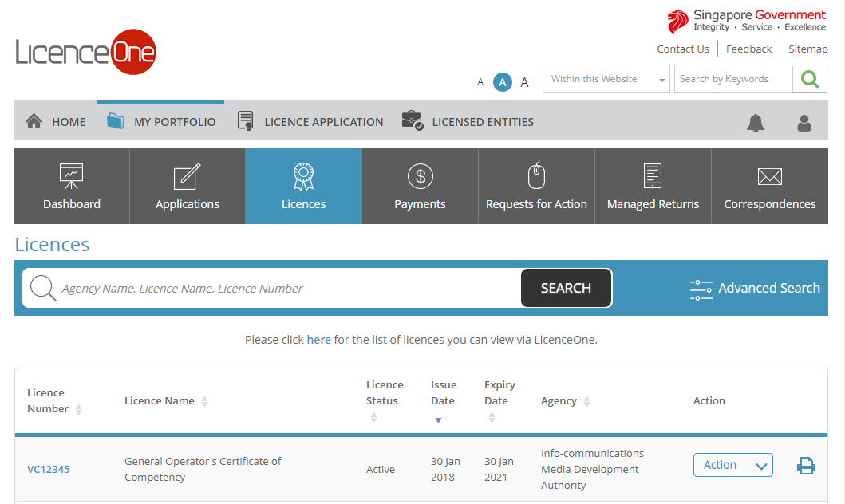Go to Requests for Action section
This screenshot has width=845, height=504.
pos(536,186)
